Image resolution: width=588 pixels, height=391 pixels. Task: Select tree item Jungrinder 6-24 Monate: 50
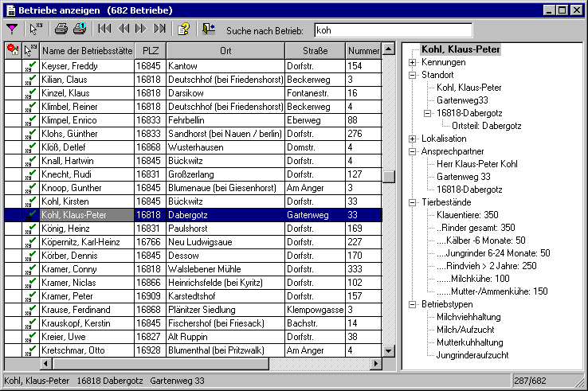(x=493, y=253)
